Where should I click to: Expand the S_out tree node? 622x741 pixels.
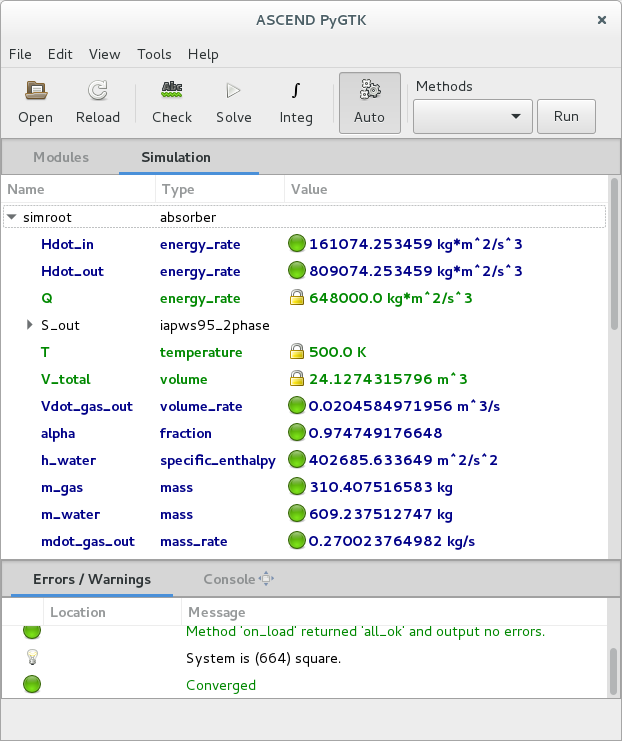pyautogui.click(x=30, y=325)
